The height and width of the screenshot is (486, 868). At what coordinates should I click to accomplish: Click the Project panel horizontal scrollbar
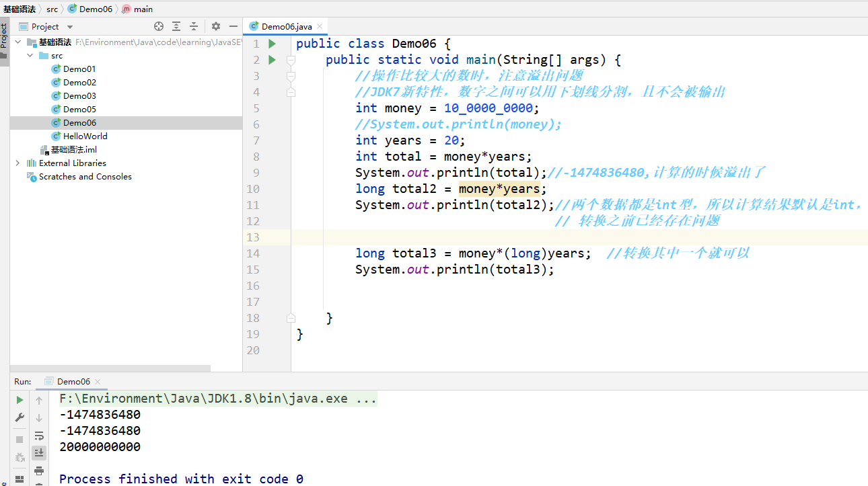pos(110,368)
